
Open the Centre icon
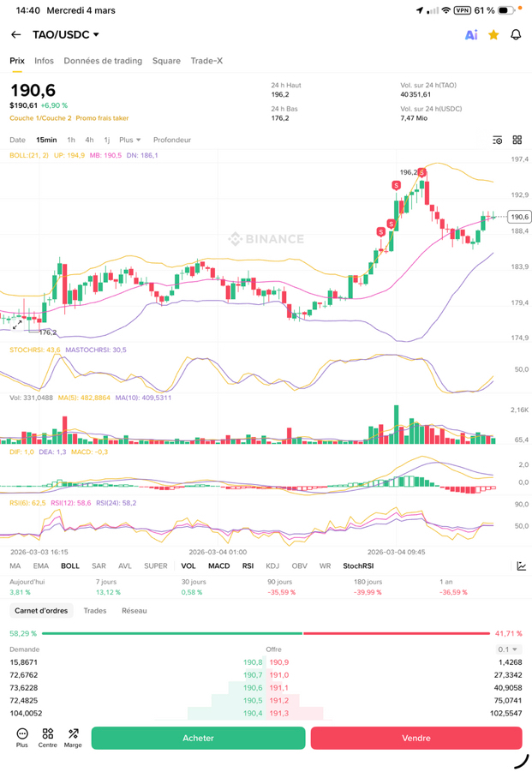coord(48,738)
